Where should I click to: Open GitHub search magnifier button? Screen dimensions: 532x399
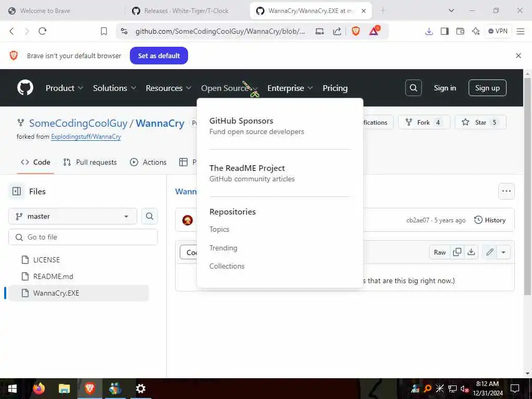[x=413, y=88]
